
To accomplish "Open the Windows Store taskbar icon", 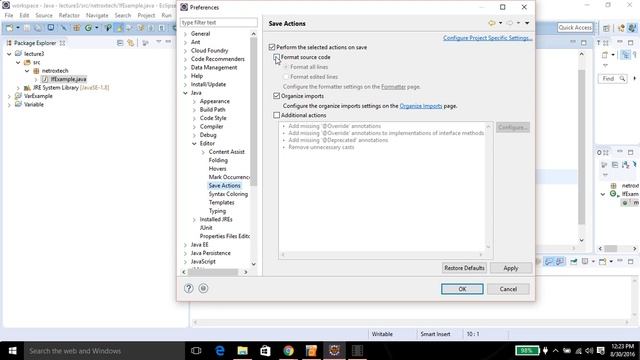I will point(265,351).
